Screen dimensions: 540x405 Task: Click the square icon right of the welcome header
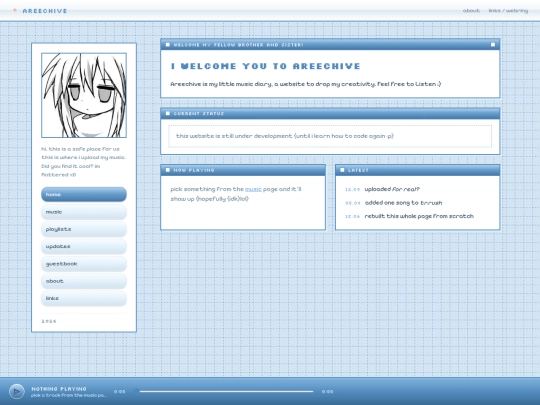[x=493, y=45]
